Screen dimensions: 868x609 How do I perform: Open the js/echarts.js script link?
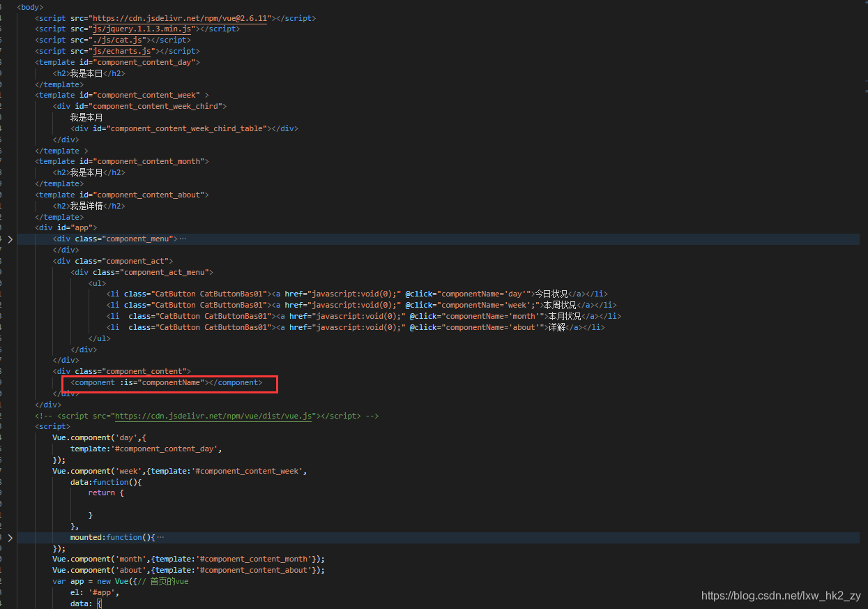click(123, 52)
